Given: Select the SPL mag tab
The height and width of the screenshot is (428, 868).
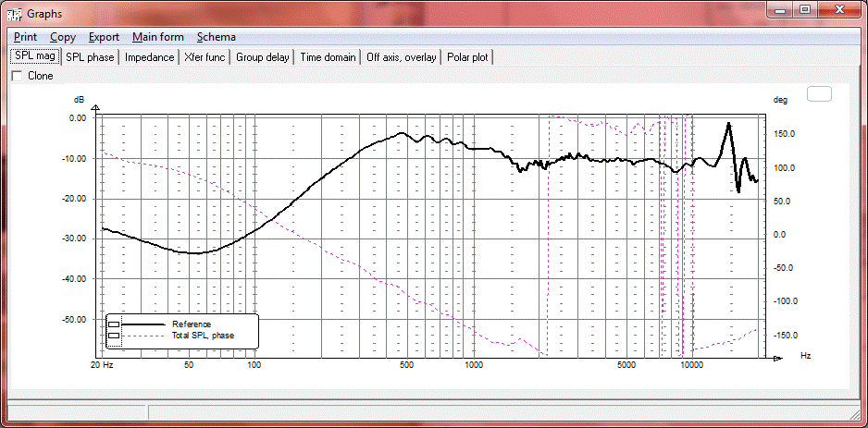Looking at the screenshot, I should (x=35, y=56).
